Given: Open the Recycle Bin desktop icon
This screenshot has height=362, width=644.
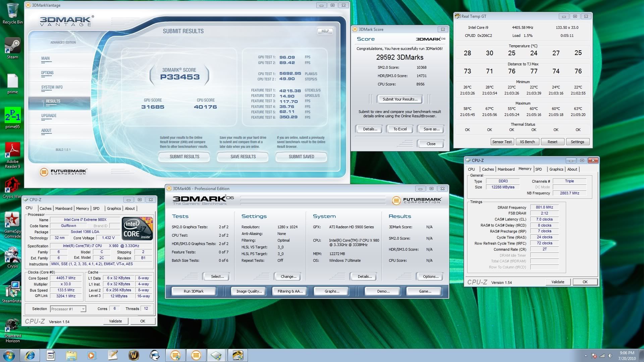Looking at the screenshot, I should [12, 13].
